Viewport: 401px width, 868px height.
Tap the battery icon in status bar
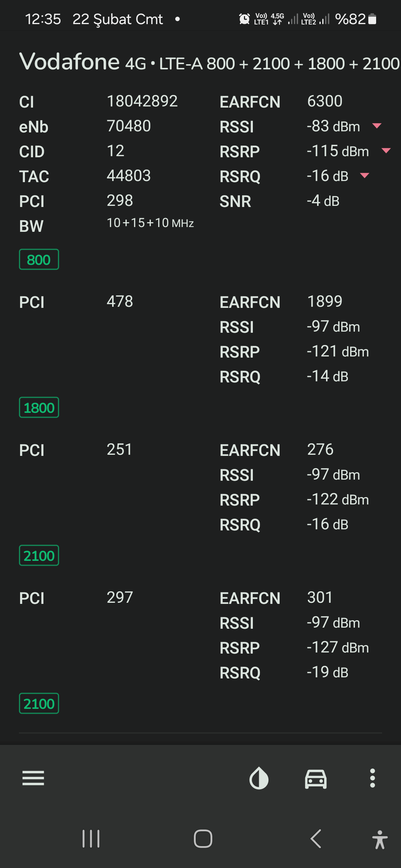(x=372, y=19)
